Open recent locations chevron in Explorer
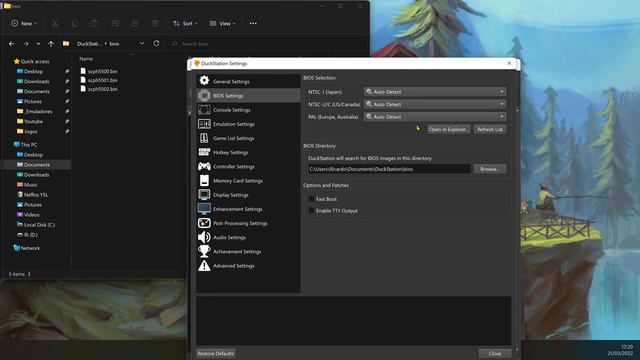 click(x=38, y=44)
